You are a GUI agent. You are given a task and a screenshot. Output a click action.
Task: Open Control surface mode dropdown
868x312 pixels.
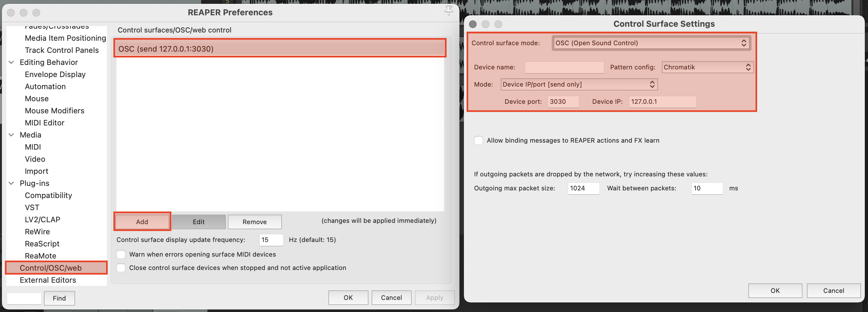[x=651, y=43]
